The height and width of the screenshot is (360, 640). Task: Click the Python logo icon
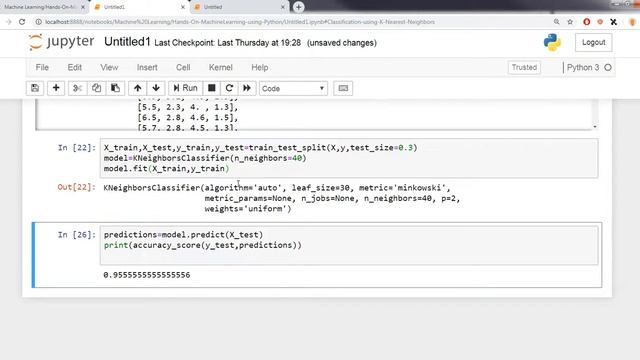pos(552,42)
